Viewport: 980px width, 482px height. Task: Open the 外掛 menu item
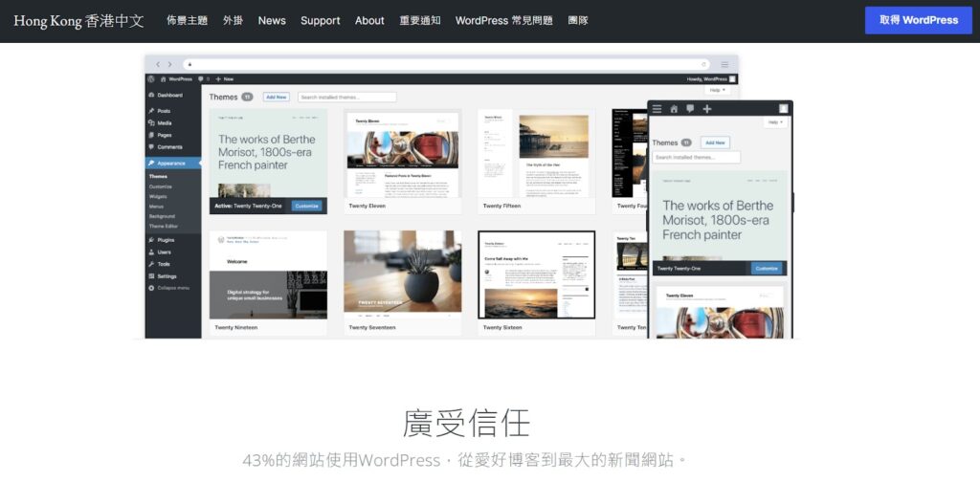(x=233, y=21)
